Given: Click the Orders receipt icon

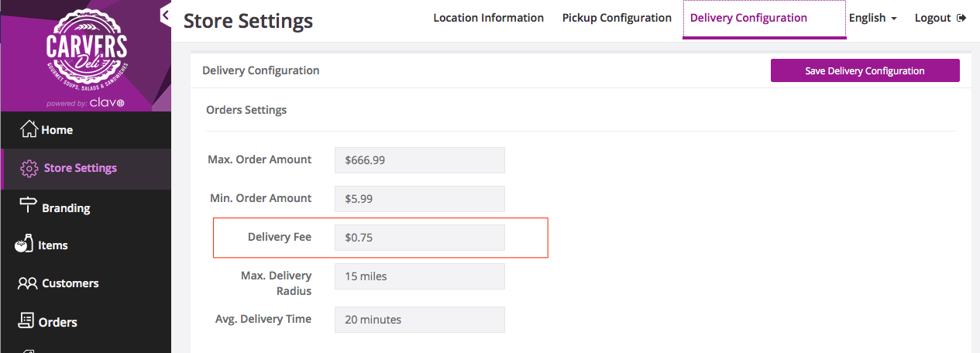Looking at the screenshot, I should coord(26,320).
